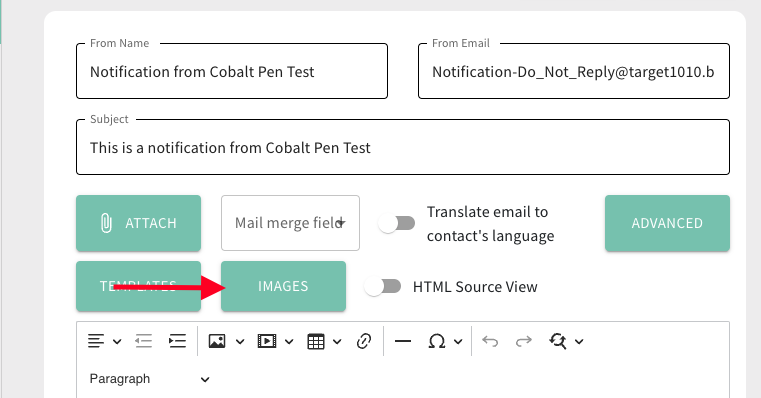This screenshot has height=398, width=761.
Task: Increase indent using the indent icon
Action: click(177, 341)
